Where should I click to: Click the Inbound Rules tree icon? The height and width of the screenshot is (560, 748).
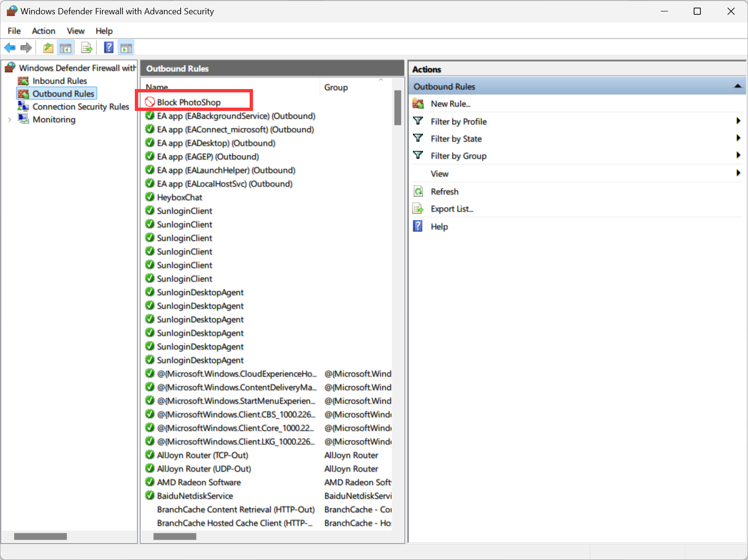click(23, 81)
